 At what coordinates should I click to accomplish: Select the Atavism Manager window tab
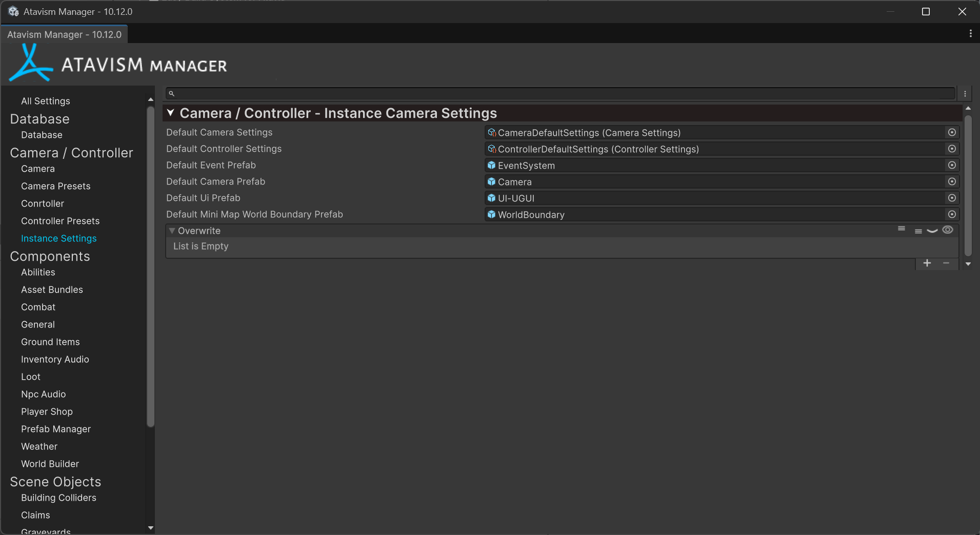[x=65, y=34]
